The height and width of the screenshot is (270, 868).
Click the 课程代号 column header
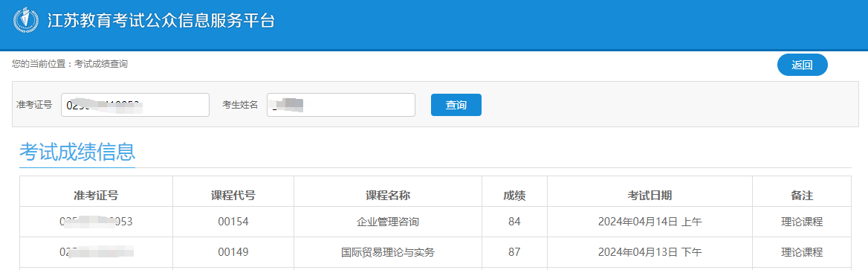coord(233,195)
